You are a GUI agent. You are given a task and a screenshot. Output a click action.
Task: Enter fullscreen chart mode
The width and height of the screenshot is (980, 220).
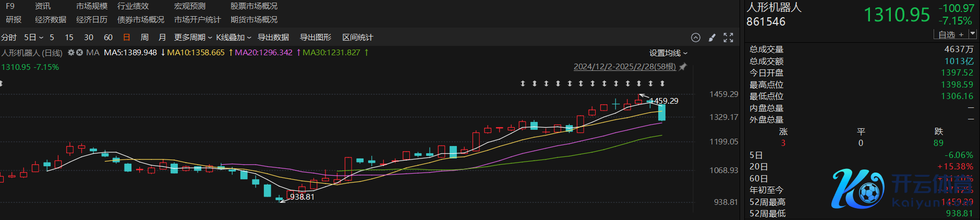click(728, 38)
